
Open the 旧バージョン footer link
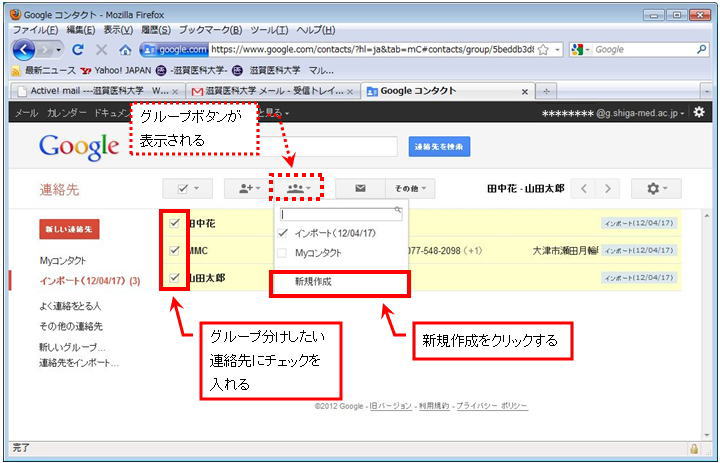(x=391, y=406)
